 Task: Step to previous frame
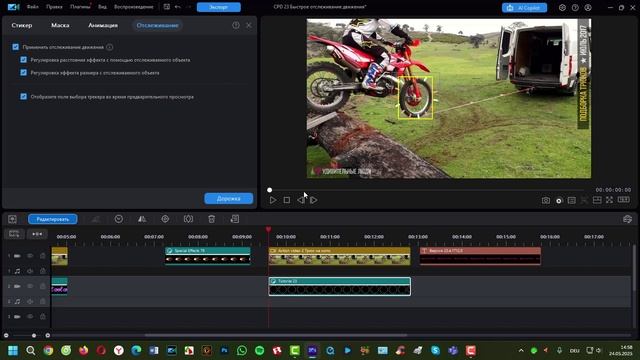point(301,200)
